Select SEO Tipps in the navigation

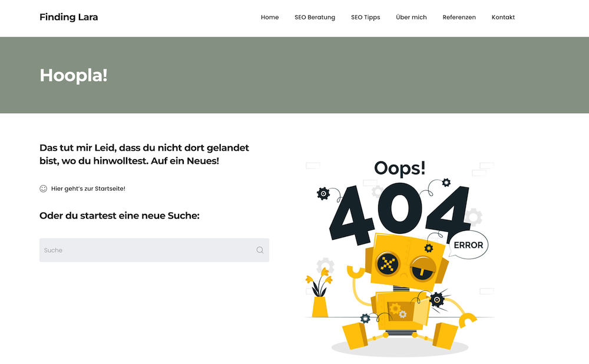365,17
